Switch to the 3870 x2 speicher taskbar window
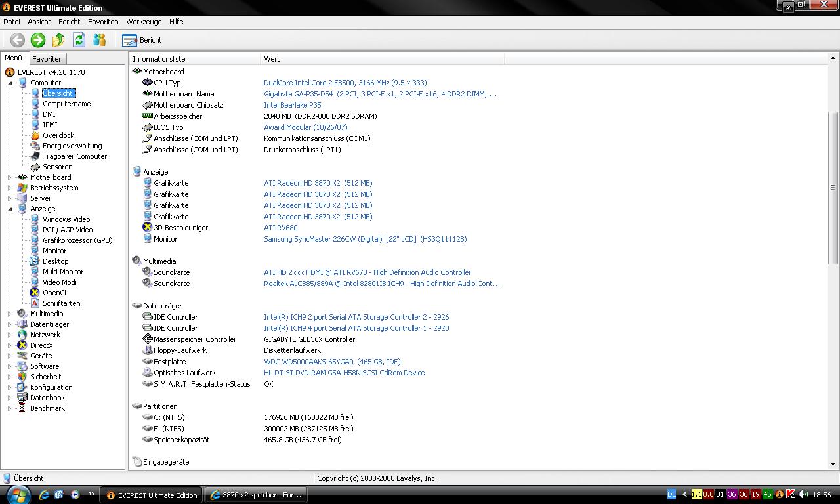 (257, 495)
